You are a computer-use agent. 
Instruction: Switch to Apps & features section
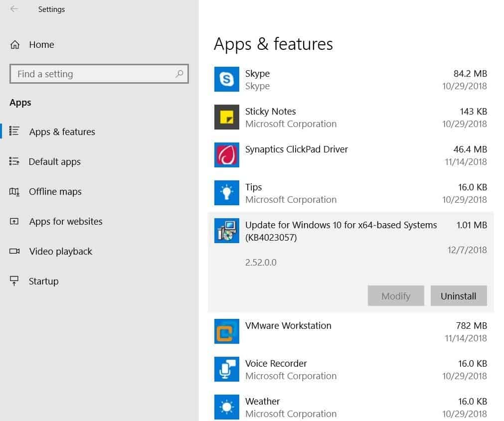pos(62,132)
